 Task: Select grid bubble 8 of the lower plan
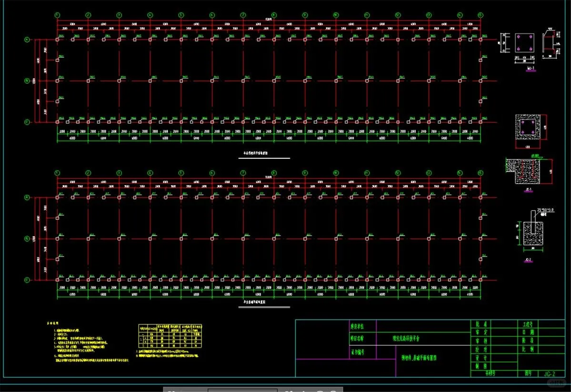click(x=274, y=173)
